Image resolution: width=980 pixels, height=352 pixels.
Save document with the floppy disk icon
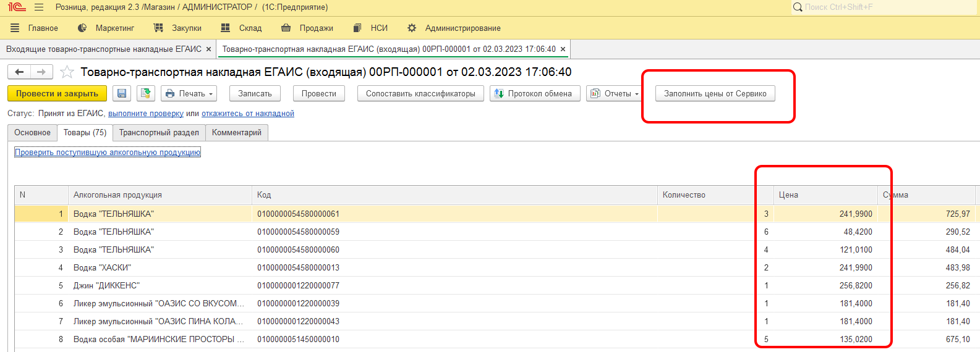[122, 93]
